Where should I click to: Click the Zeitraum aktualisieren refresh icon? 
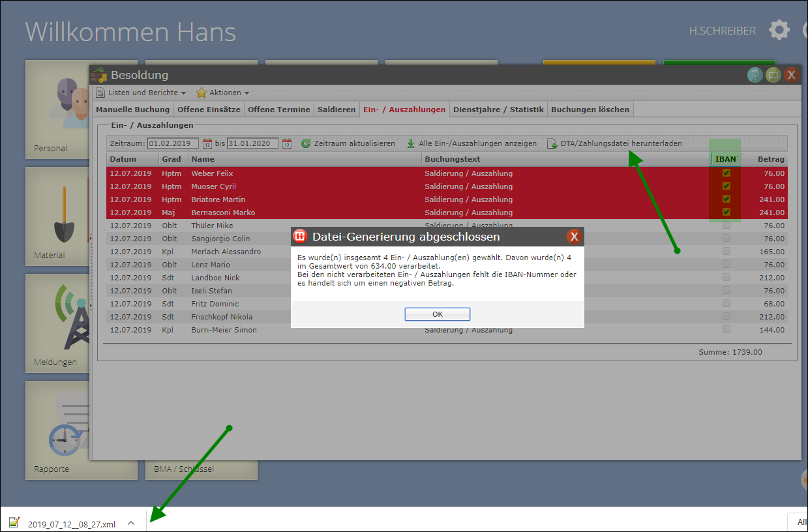[x=306, y=143]
